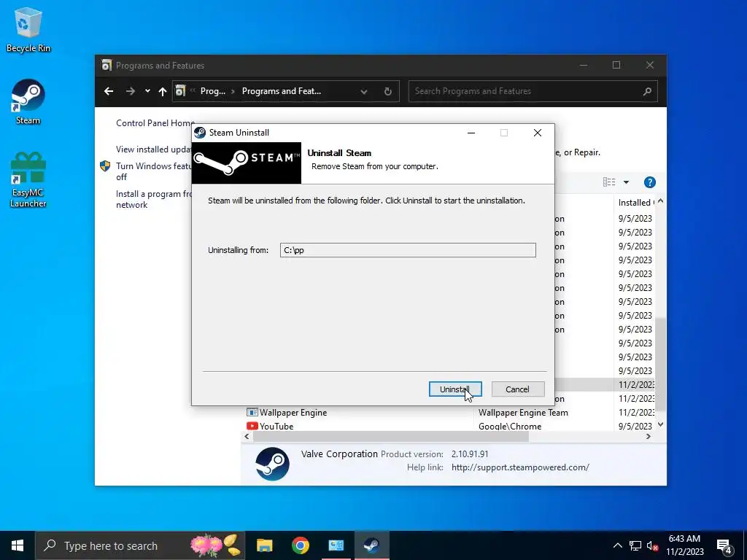Click the product version 2.10.91.91

coord(470,454)
